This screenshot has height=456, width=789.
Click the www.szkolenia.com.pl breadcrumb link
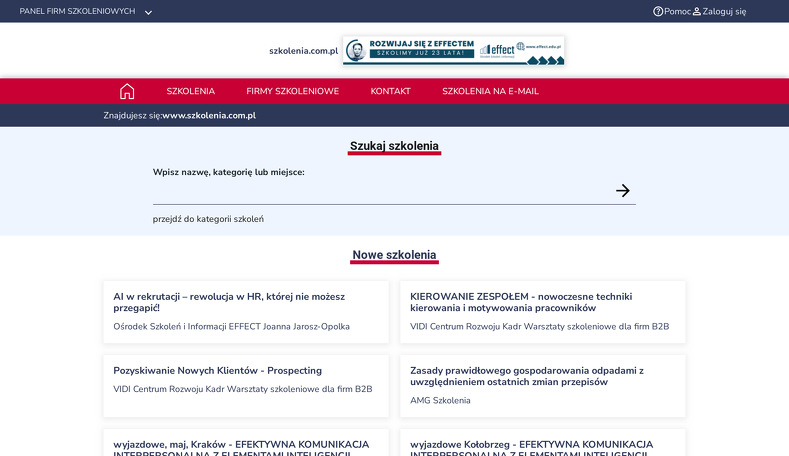(x=209, y=115)
